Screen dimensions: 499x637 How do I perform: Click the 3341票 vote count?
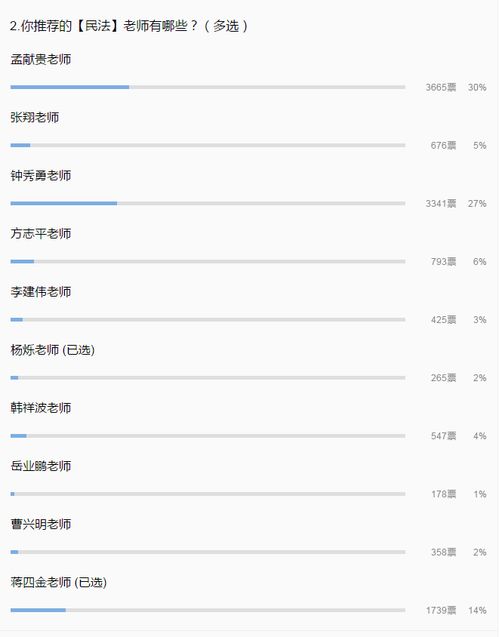click(x=441, y=204)
